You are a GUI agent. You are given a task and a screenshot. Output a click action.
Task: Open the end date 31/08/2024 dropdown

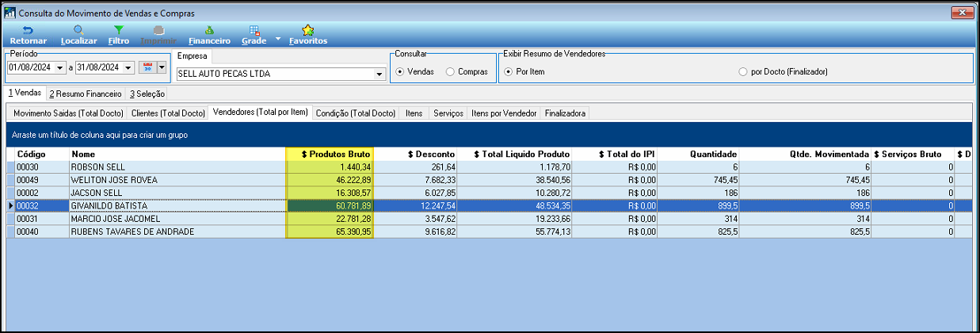pos(128,67)
